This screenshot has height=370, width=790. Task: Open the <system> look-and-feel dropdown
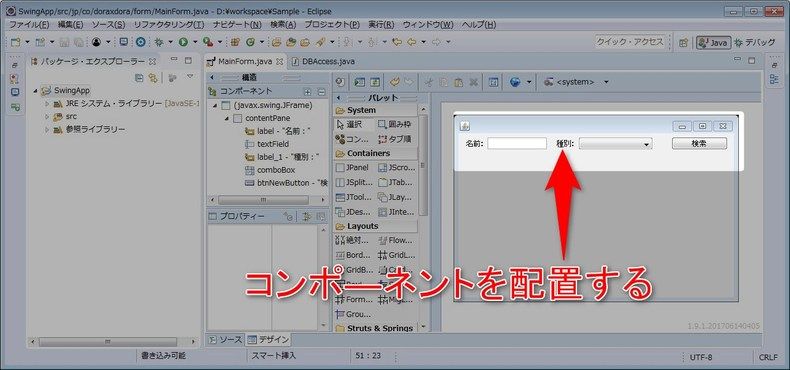[606, 82]
